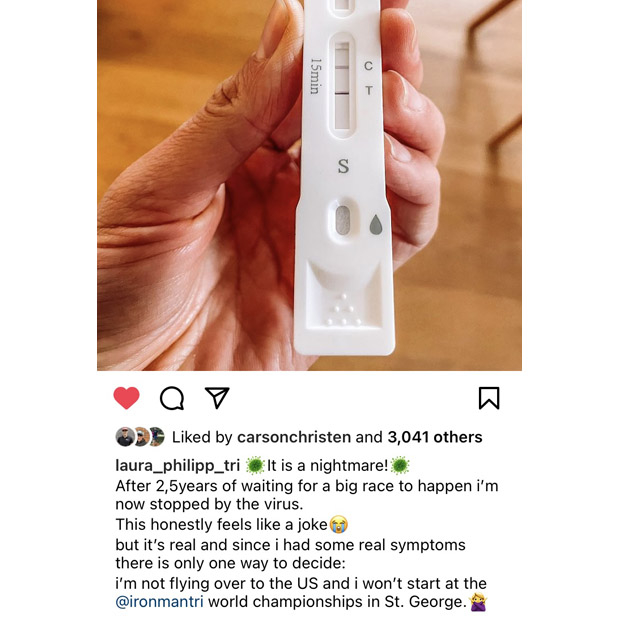View the list of 3,041 others
The width and height of the screenshot is (620, 620).
coord(435,437)
